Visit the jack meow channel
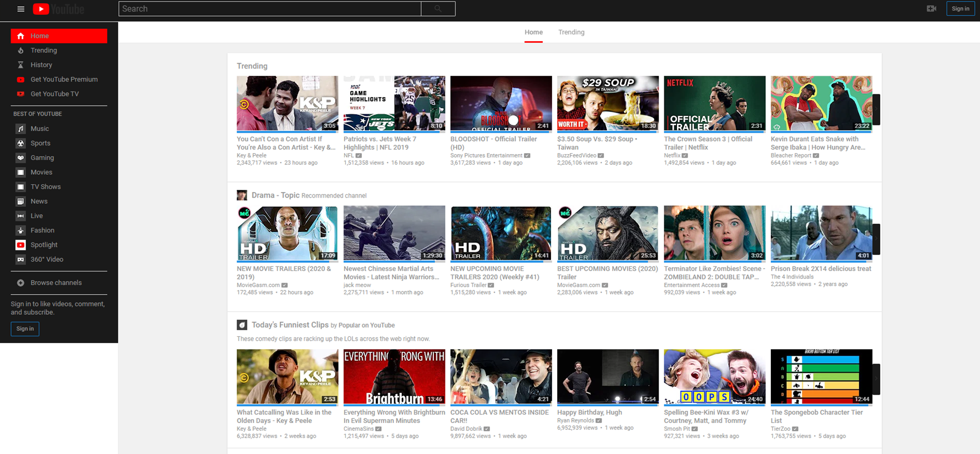980x454 pixels. coord(357,285)
